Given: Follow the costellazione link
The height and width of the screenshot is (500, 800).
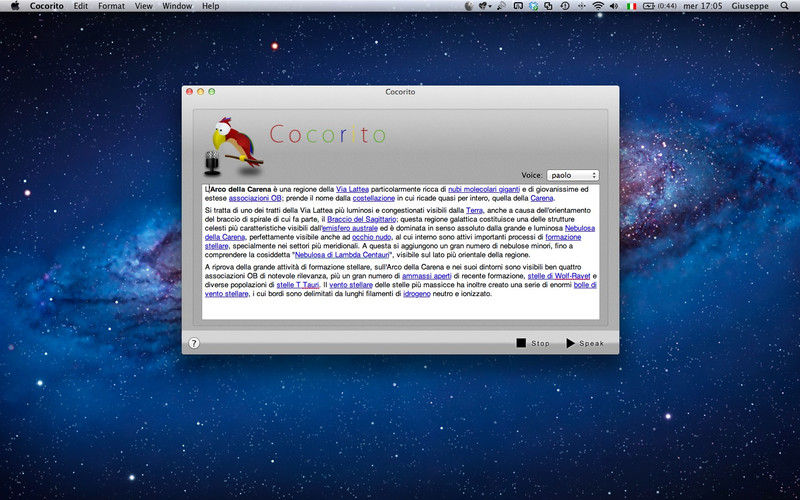Looking at the screenshot, I should point(373,198).
